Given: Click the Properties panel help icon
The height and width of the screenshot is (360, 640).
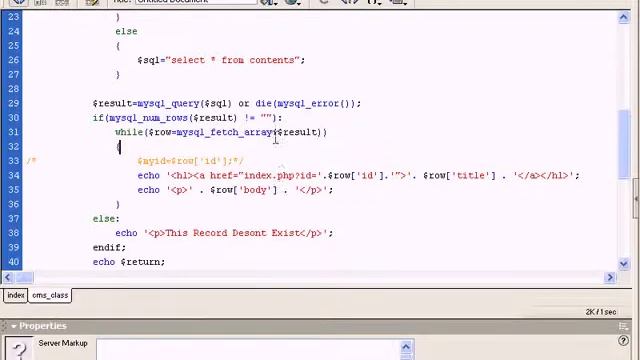Looking at the screenshot, I should click(x=623, y=341).
